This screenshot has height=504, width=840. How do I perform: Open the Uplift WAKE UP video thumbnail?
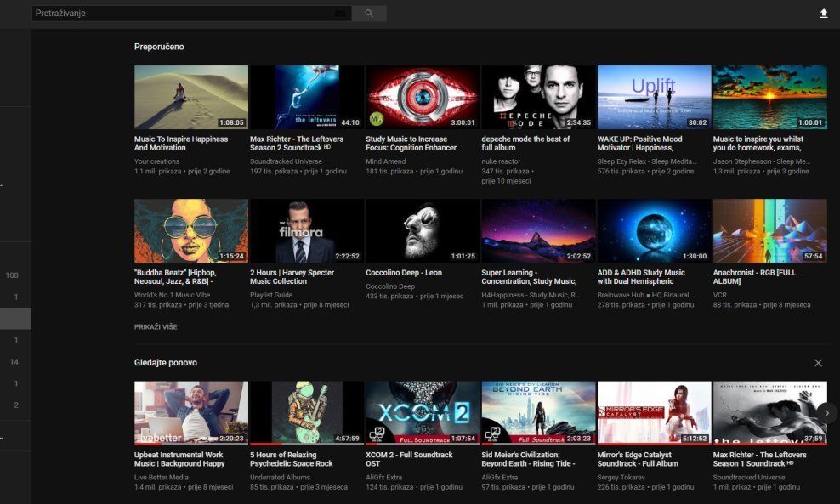[654, 97]
